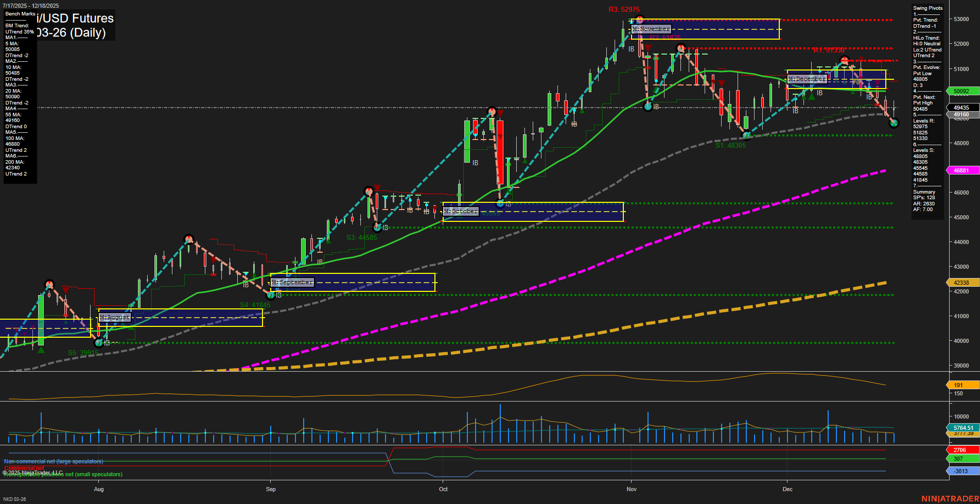Select the green up-arrow marker near the August low
The image size is (980, 504).
point(41,349)
